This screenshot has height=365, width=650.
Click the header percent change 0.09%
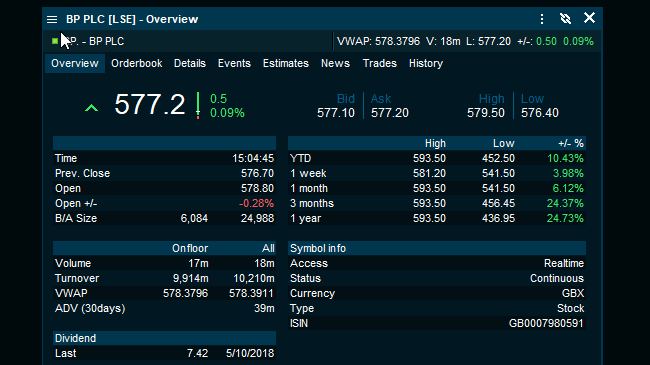pos(578,41)
